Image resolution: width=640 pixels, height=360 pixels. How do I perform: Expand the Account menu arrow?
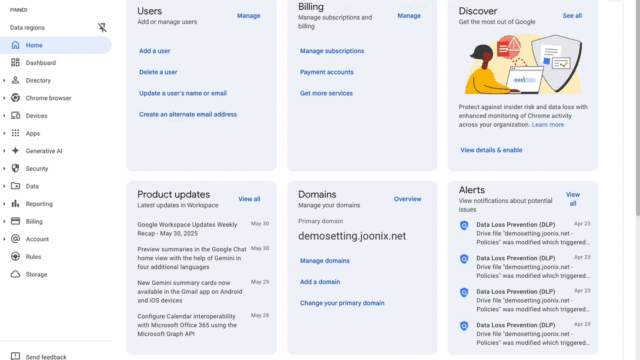point(4,239)
